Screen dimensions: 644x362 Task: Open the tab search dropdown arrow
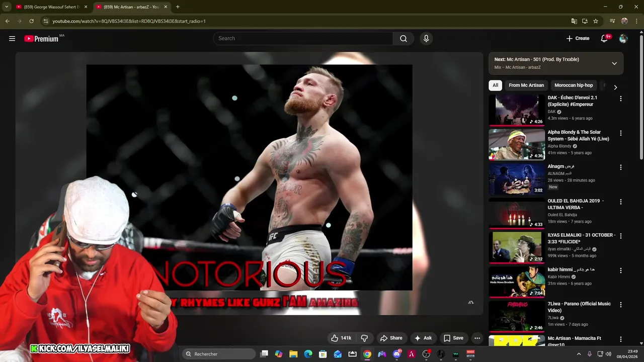7,7
